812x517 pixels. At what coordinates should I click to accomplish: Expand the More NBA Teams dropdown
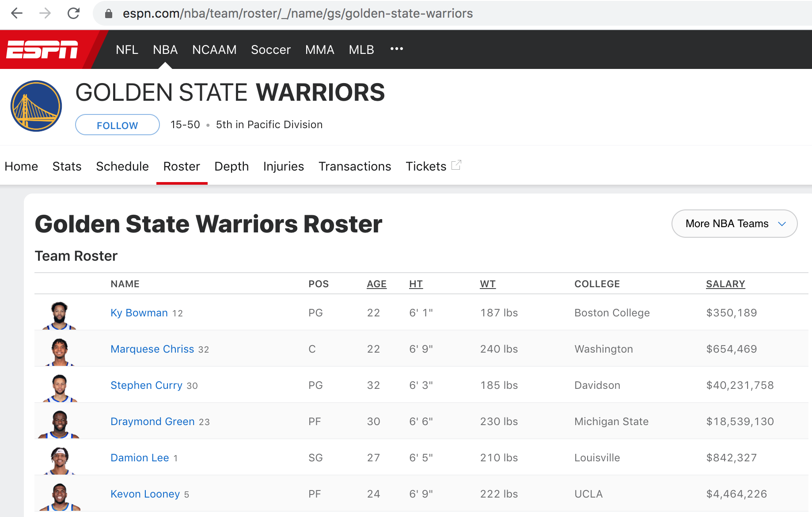point(735,224)
